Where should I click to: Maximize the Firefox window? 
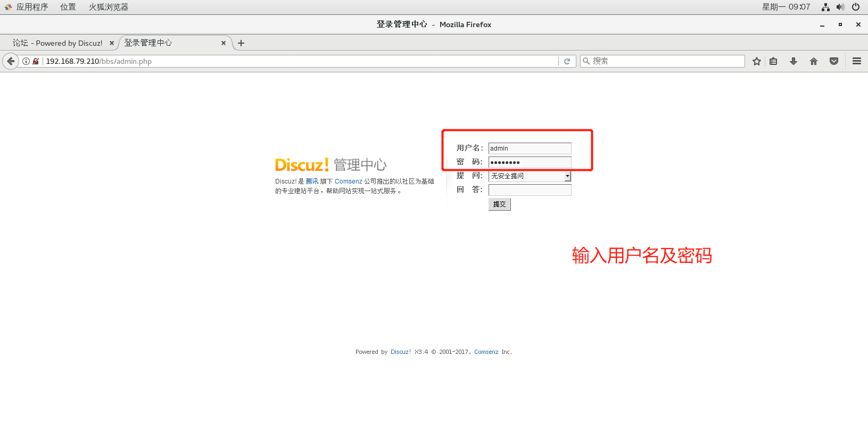(x=840, y=24)
